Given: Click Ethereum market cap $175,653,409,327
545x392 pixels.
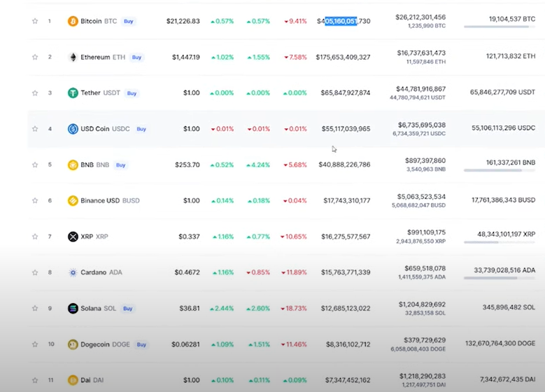Looking at the screenshot, I should point(343,57).
